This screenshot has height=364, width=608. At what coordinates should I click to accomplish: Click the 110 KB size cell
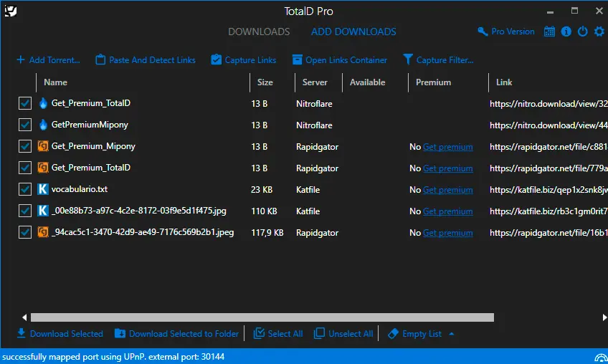click(264, 211)
